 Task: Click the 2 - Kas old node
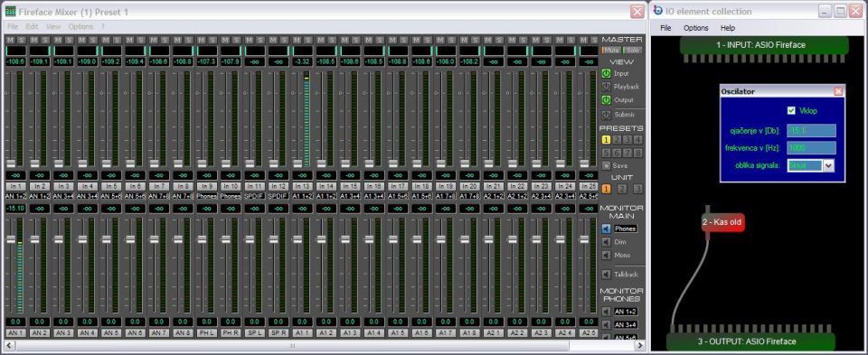tap(722, 223)
